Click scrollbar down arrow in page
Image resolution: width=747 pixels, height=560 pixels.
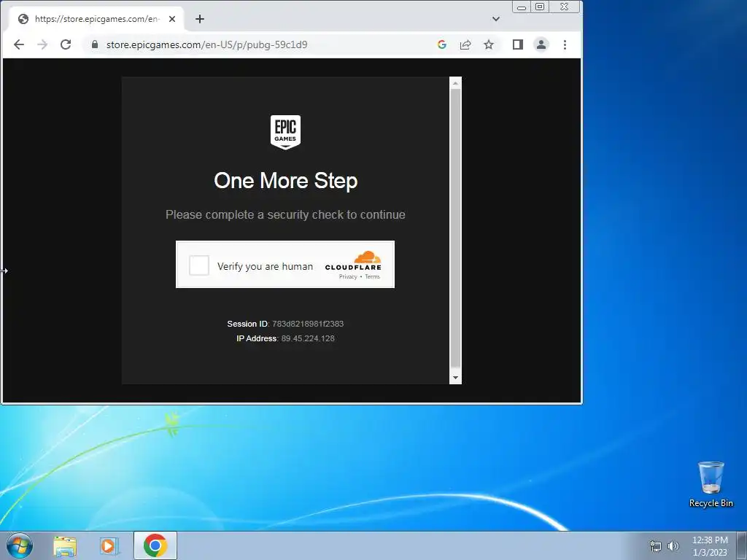[x=455, y=378]
